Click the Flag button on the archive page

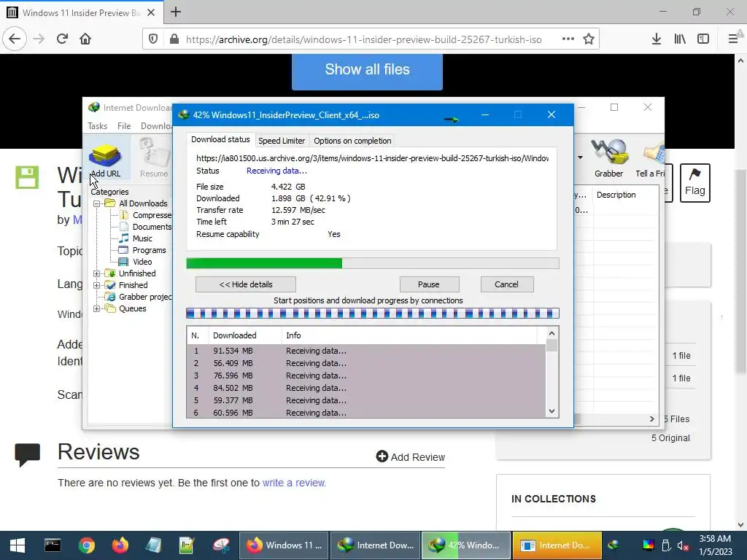click(x=694, y=183)
